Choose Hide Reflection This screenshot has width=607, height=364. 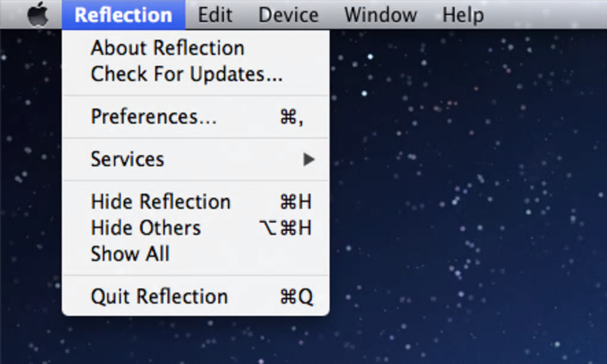point(160,202)
